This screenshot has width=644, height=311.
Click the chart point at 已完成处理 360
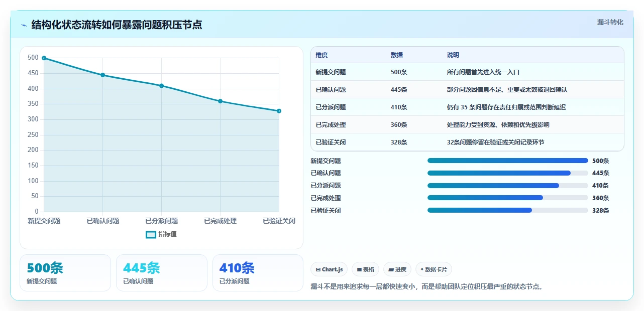tap(220, 101)
